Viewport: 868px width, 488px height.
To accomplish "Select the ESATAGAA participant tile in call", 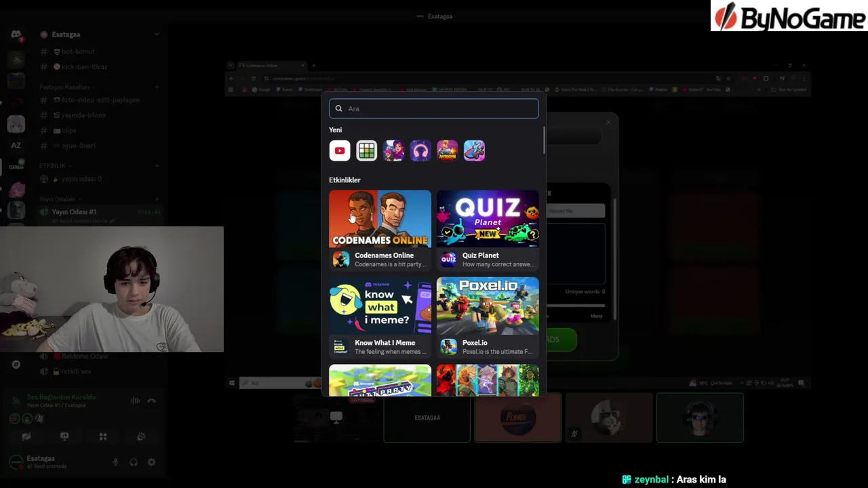I will (x=427, y=418).
